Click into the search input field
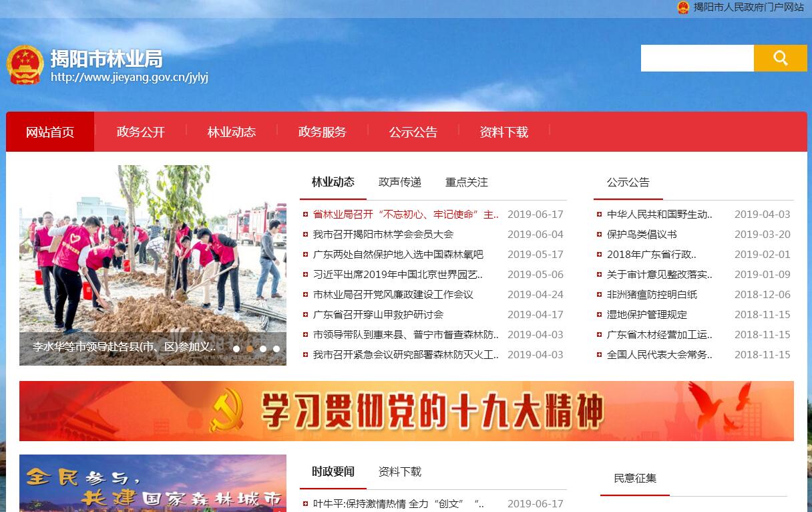Image resolution: width=812 pixels, height=512 pixels. (696, 58)
